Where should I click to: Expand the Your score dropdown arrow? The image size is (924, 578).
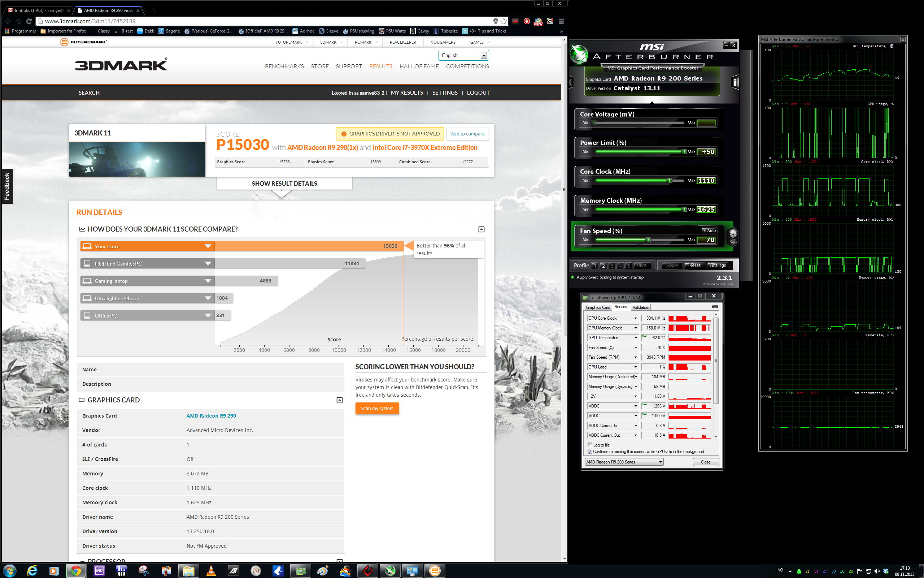(208, 246)
